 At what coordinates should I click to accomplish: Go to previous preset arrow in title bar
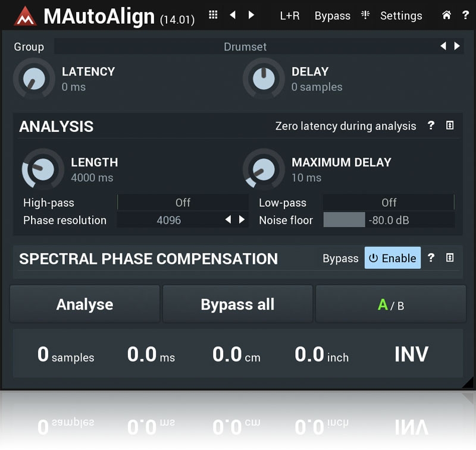tap(233, 15)
